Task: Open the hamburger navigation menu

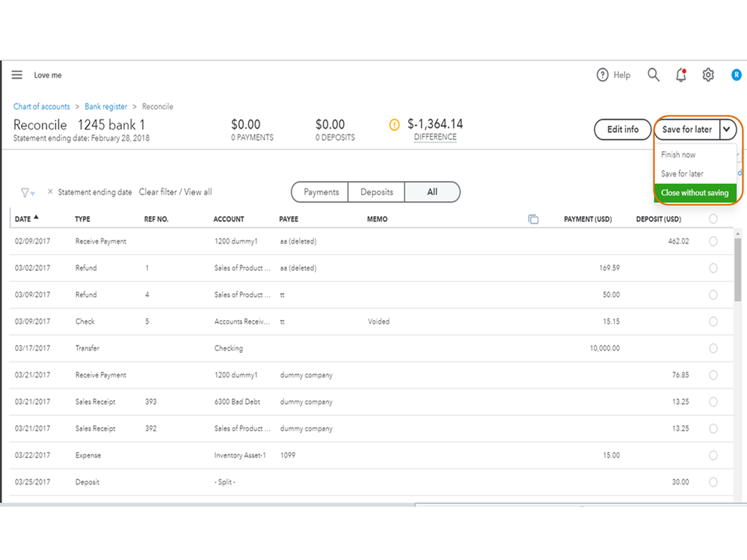Action: tap(17, 75)
